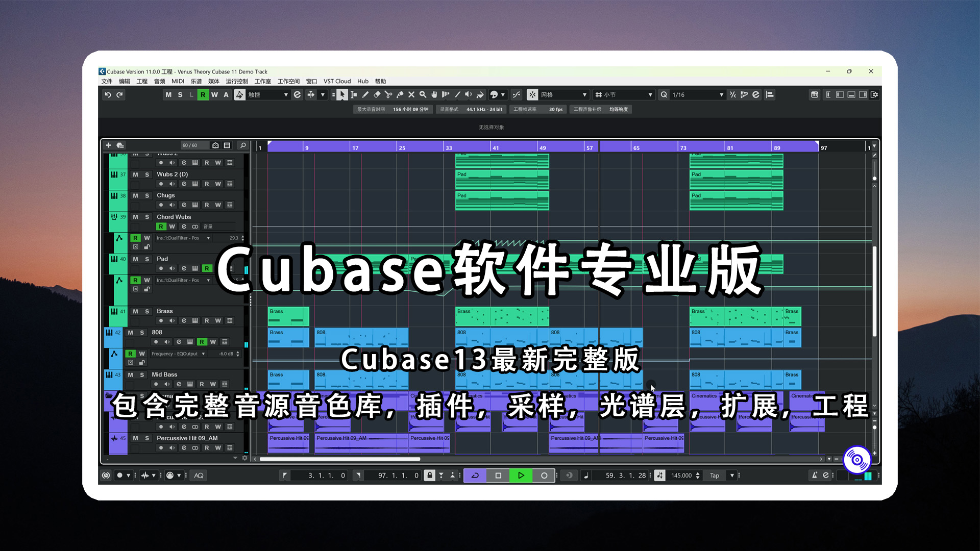Click the Hub menu item
The height and width of the screenshot is (551, 980).
click(363, 82)
